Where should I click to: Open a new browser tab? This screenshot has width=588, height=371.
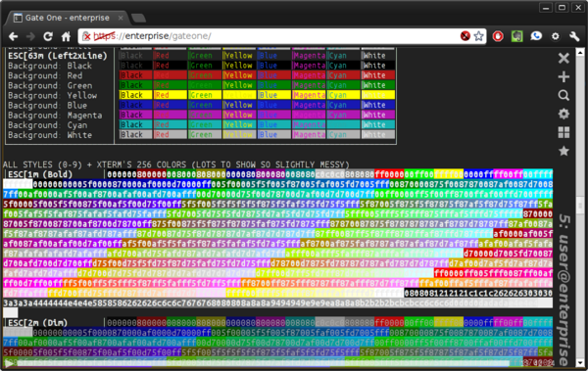point(139,18)
